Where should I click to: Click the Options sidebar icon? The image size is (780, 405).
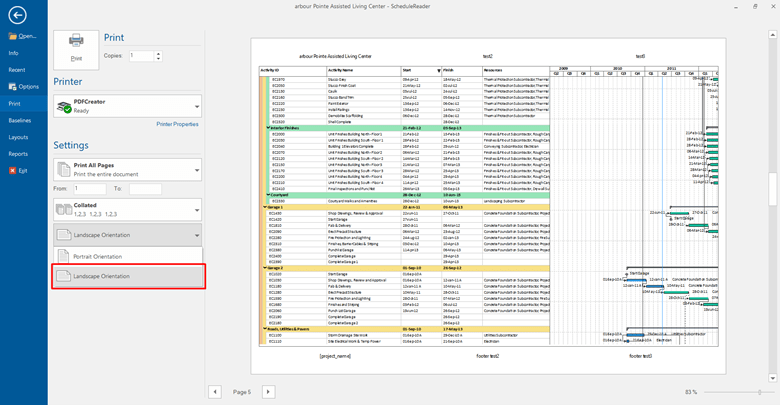12,87
